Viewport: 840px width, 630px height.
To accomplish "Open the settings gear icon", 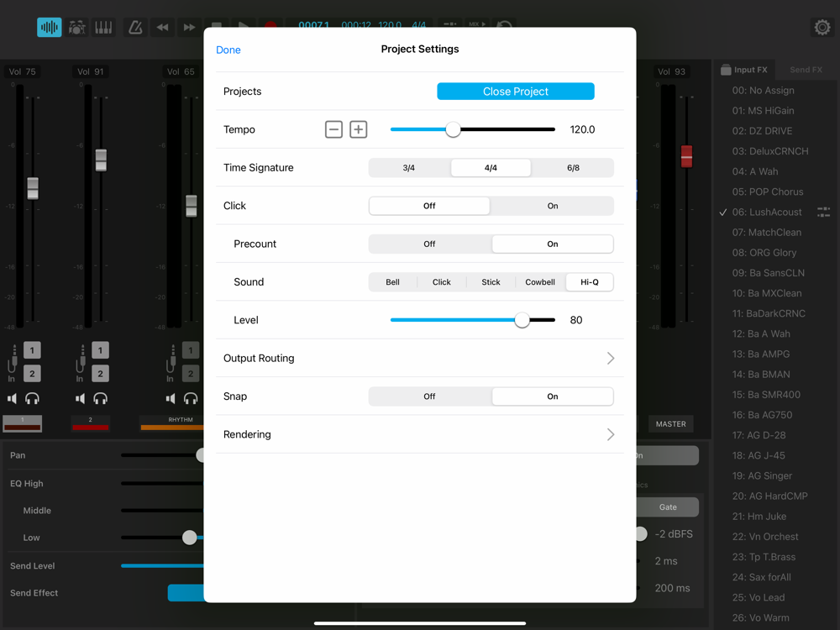I will coord(822,28).
